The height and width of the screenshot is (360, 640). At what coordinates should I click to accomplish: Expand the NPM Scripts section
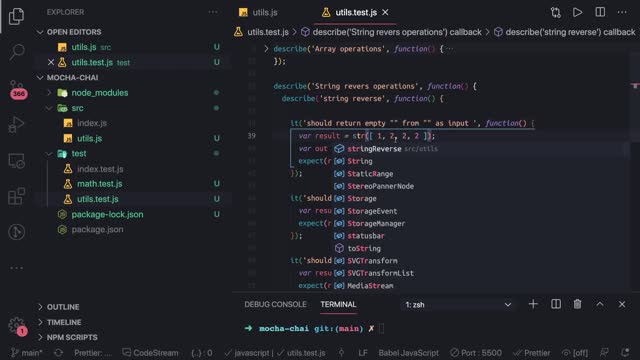[72, 338]
